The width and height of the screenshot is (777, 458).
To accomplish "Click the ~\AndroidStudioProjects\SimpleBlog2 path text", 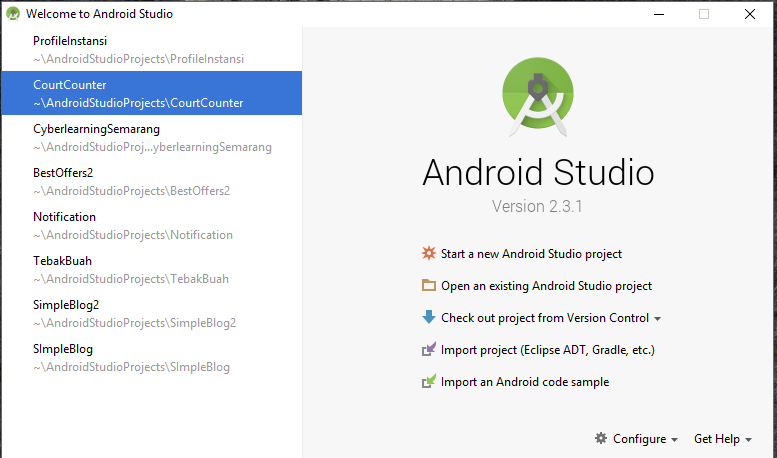I will tap(134, 323).
